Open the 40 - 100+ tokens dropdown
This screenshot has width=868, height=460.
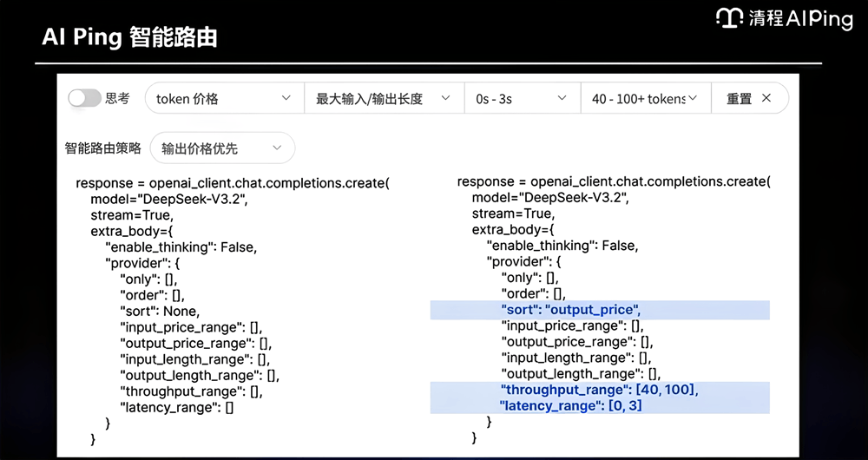click(646, 99)
